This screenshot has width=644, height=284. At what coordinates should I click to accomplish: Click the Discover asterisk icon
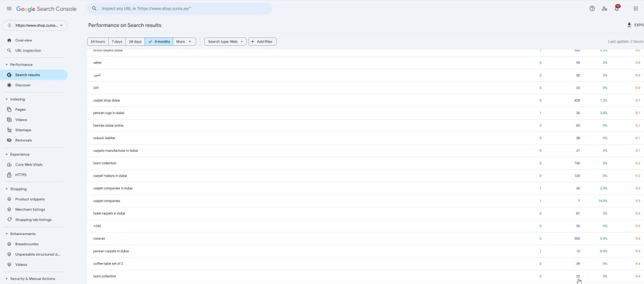(9, 85)
